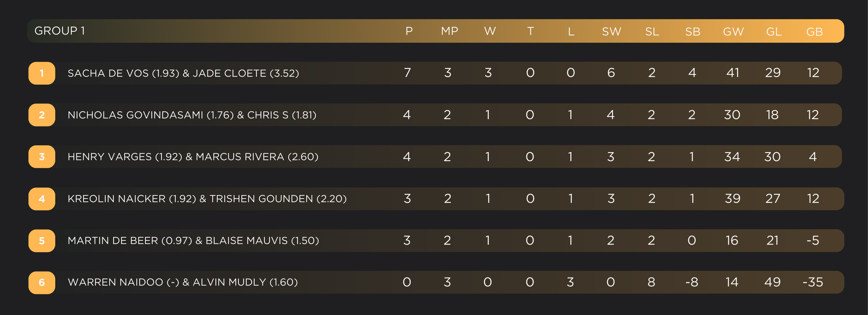This screenshot has height=315, width=868.
Task: Click the SB column header
Action: [x=692, y=32]
